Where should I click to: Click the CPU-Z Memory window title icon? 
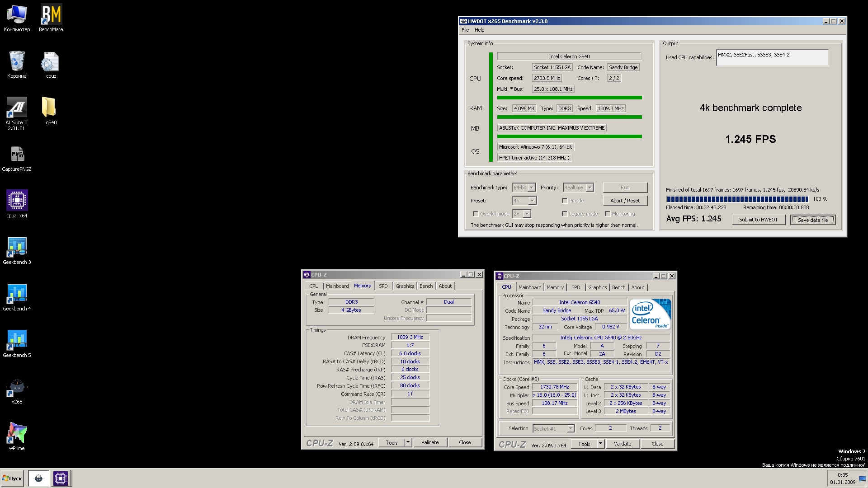[307, 275]
